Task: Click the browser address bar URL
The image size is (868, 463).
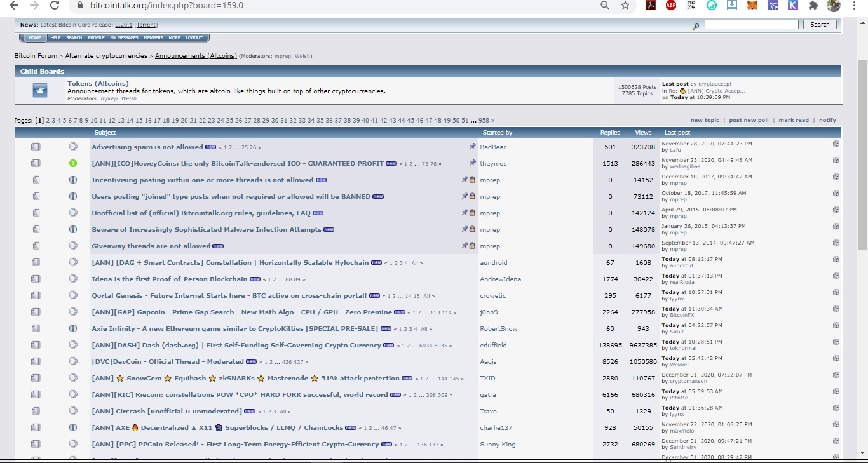Action: tap(166, 5)
